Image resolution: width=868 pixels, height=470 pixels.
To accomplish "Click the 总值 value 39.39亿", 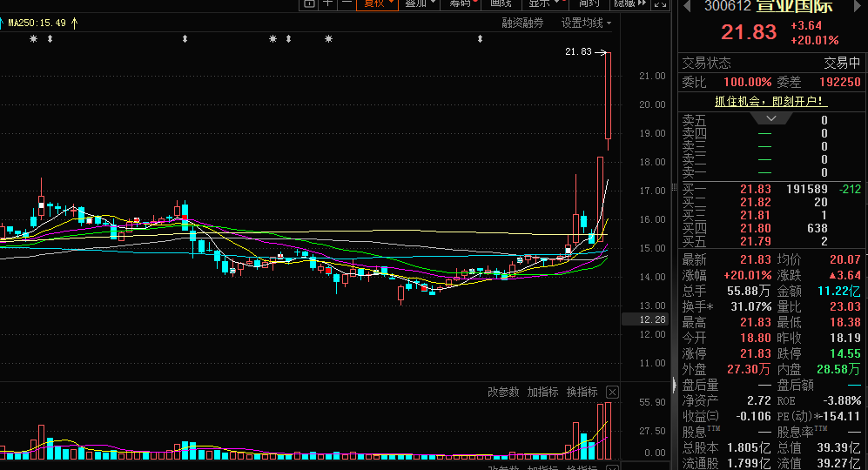I will 839,447.
